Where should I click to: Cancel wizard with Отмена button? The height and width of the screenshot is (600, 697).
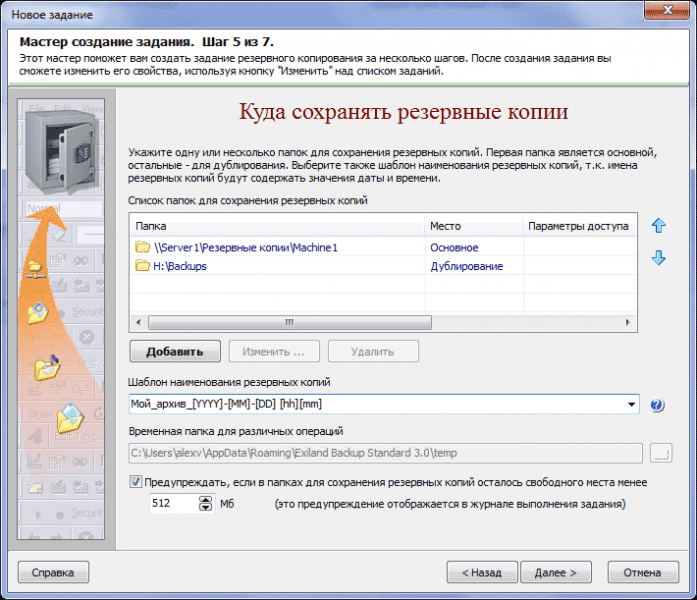[643, 572]
